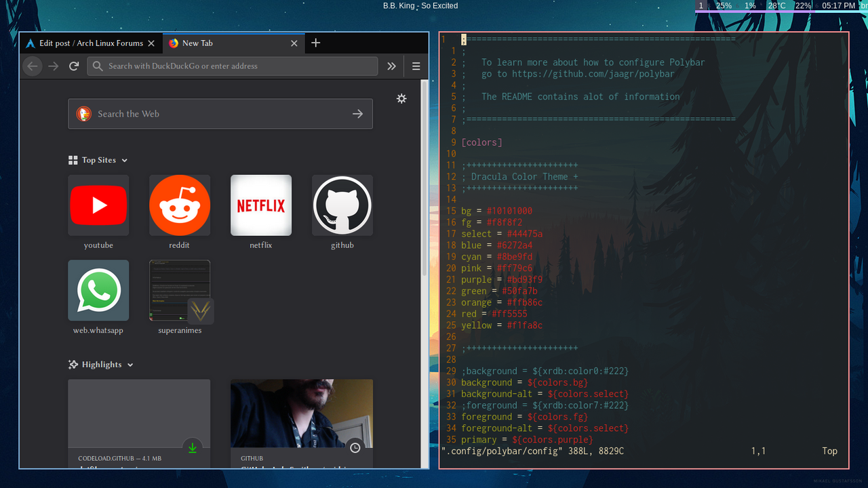Open the github top site shortcut
Viewport: 868px width, 488px height.
(342, 205)
